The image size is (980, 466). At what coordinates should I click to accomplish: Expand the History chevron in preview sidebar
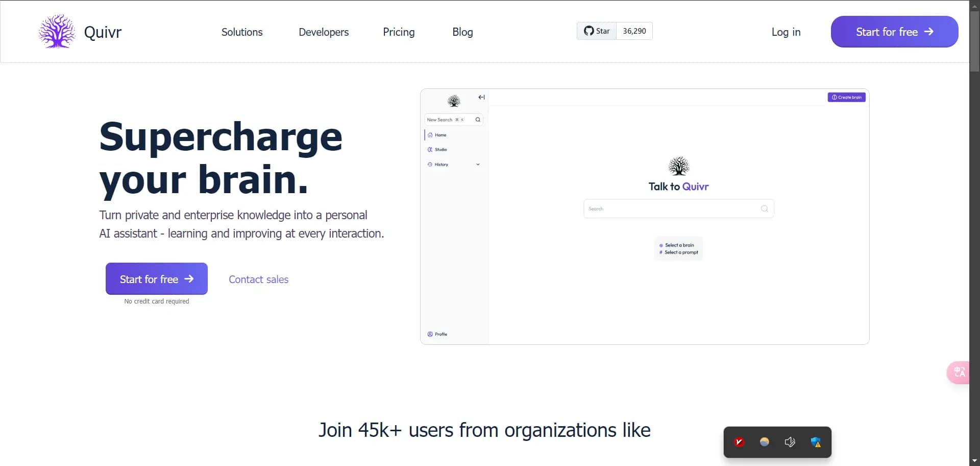click(x=478, y=165)
